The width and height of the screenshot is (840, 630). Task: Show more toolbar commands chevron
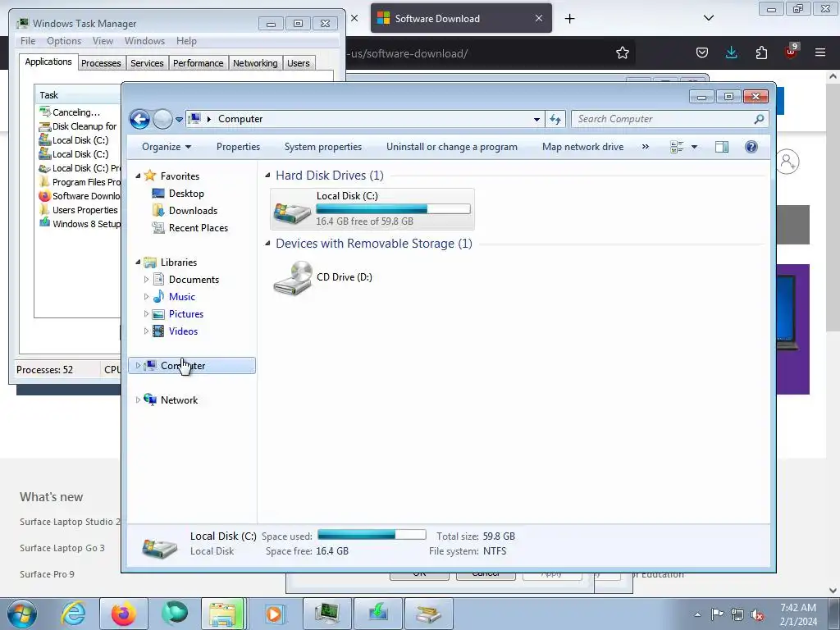pos(645,147)
